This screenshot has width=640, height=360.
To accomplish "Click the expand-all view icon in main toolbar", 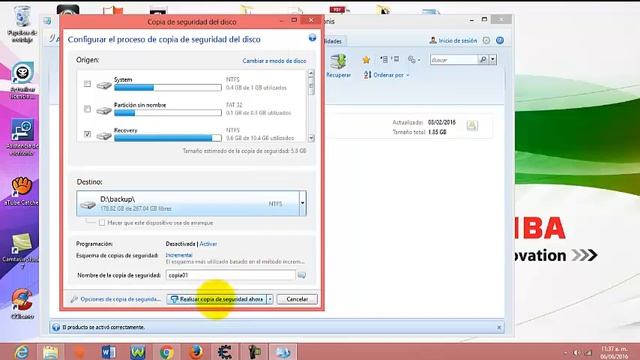I will pyautogui.click(x=395, y=60).
